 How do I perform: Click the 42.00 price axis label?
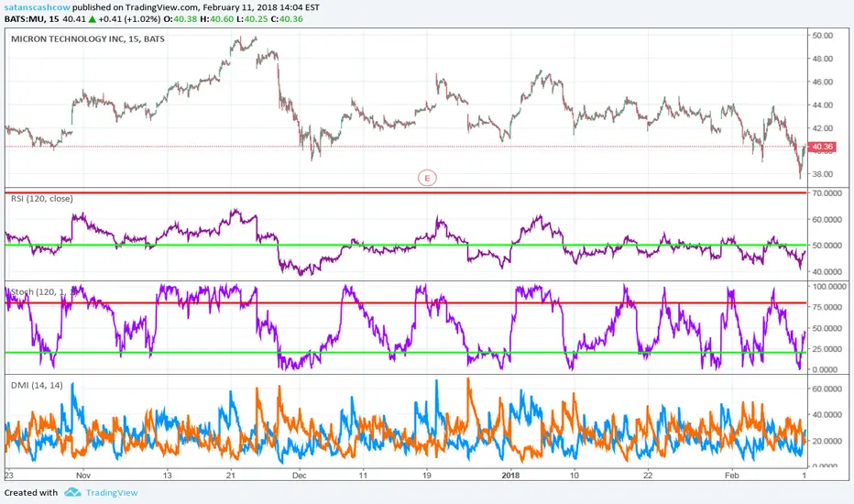coord(823,128)
